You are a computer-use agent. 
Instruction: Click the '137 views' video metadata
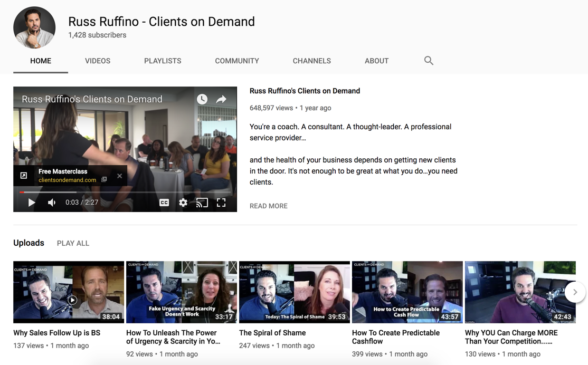click(x=29, y=345)
